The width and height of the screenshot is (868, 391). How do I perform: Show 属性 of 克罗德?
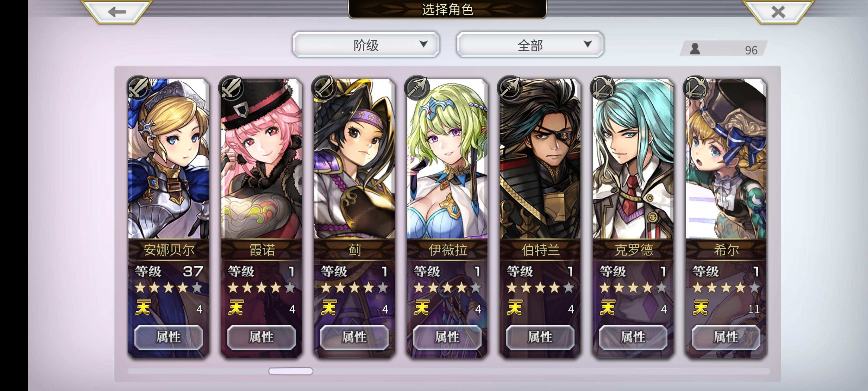pyautogui.click(x=633, y=337)
